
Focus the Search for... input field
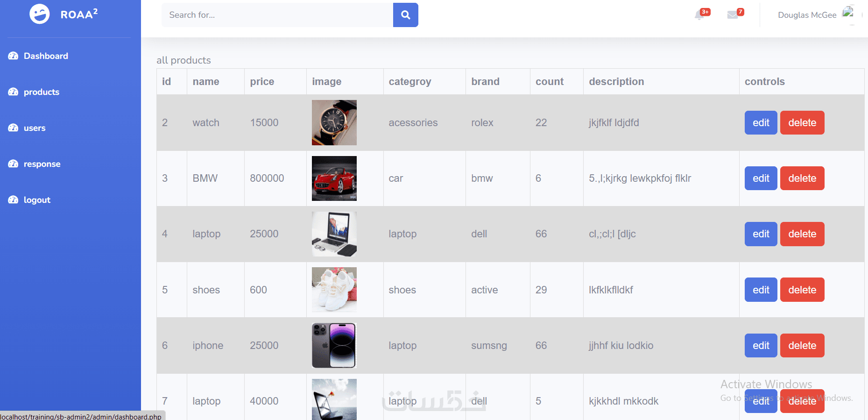277,15
